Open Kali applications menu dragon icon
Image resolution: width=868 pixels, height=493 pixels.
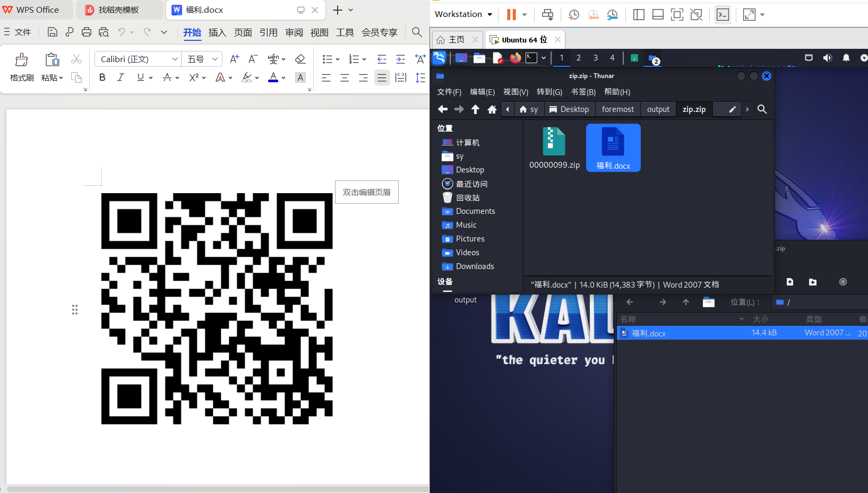[x=439, y=58]
